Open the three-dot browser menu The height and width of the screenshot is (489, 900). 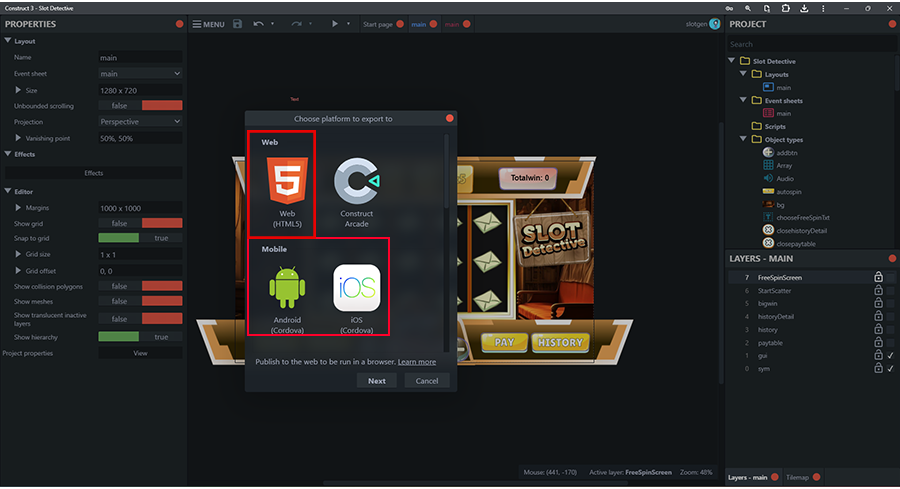(823, 8)
